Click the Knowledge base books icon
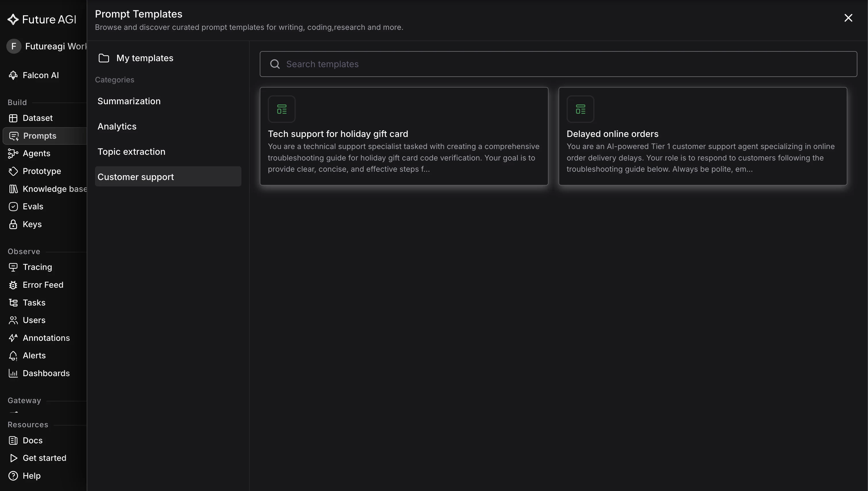Screen dimensions: 868x491 point(13,189)
